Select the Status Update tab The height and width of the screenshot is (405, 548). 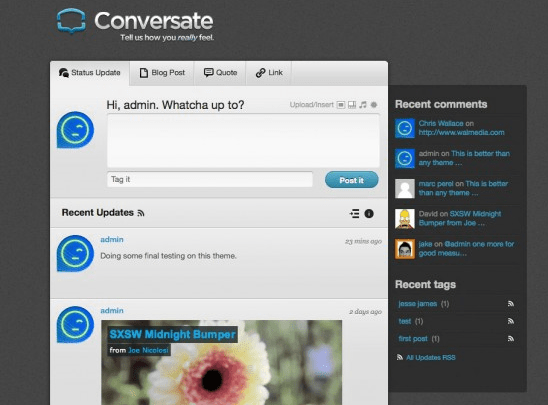click(90, 73)
